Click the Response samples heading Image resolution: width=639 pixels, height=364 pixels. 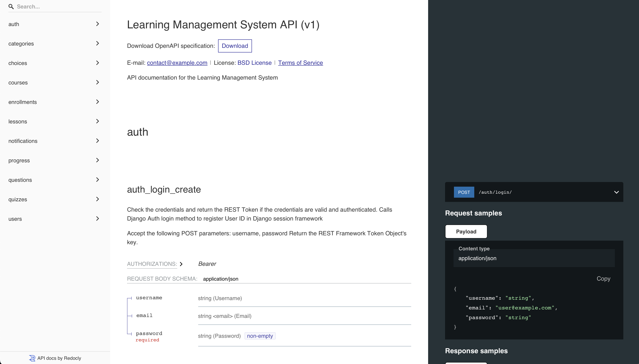click(x=476, y=351)
